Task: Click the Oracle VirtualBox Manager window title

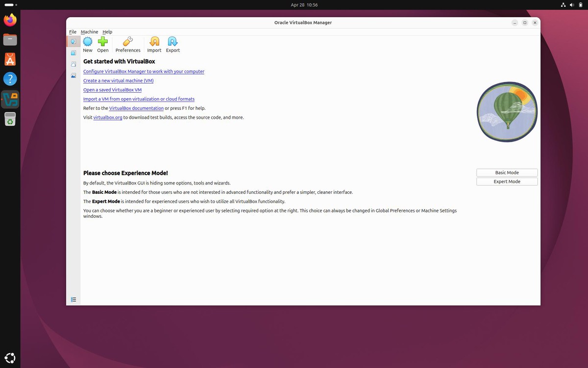Action: 303,23
